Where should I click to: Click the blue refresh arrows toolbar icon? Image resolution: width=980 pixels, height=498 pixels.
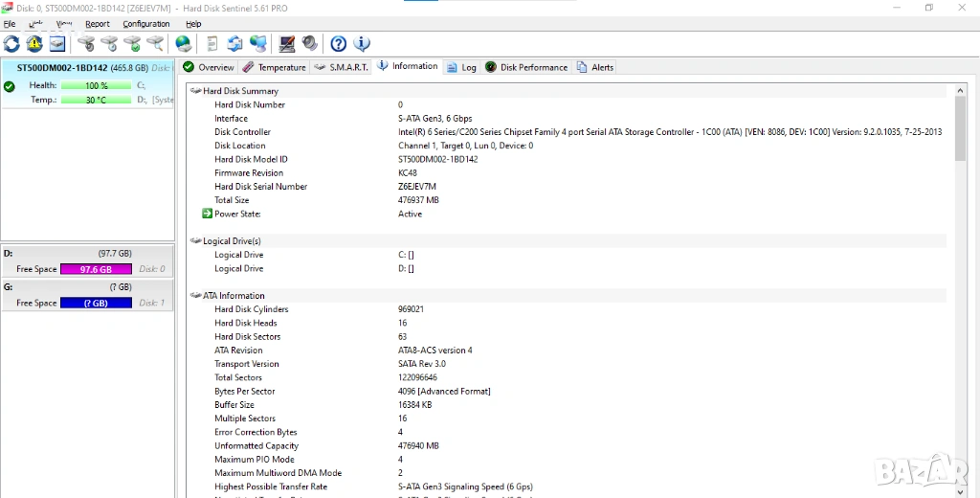[x=11, y=44]
